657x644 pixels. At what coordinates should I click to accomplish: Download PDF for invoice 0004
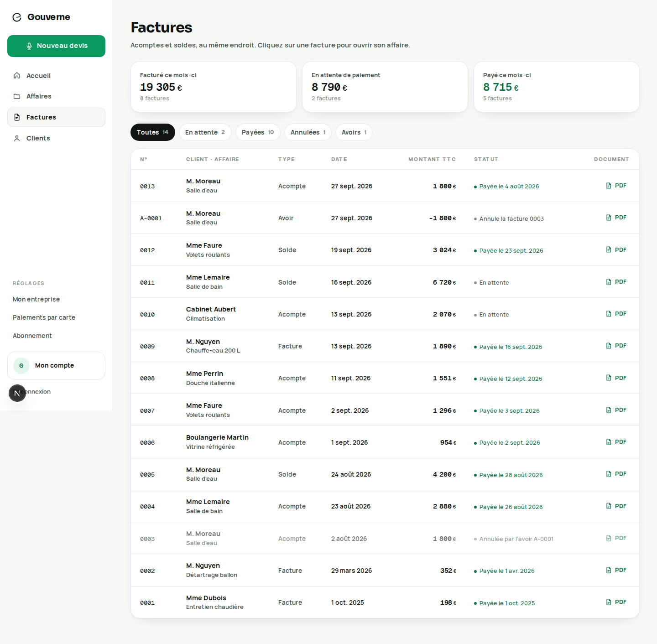[x=616, y=506]
